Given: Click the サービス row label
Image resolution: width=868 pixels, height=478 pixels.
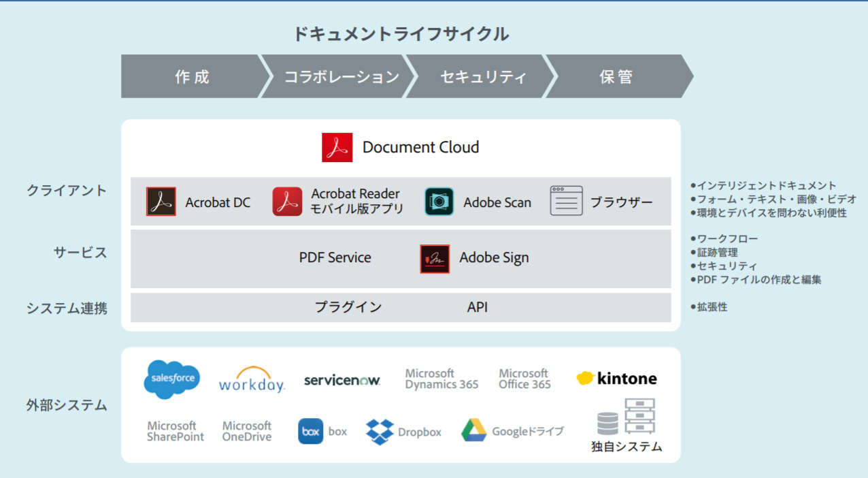Looking at the screenshot, I should coord(80,253).
